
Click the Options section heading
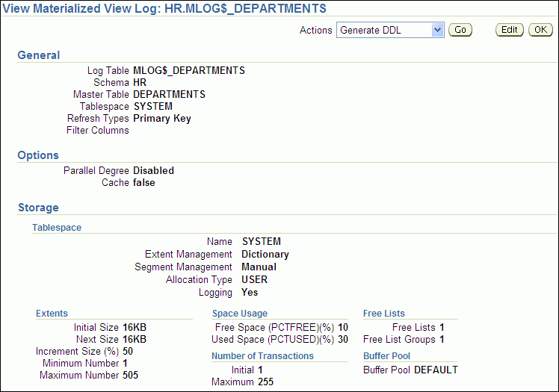click(x=38, y=155)
